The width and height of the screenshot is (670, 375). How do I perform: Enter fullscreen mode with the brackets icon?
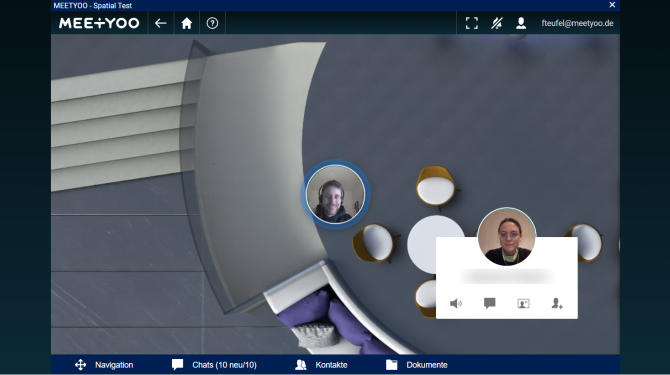[472, 23]
